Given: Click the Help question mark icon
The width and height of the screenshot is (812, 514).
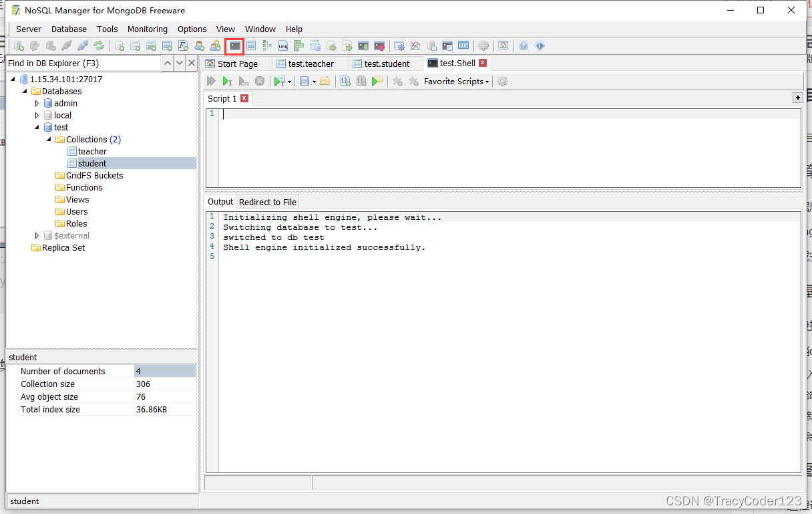Looking at the screenshot, I should point(524,46).
